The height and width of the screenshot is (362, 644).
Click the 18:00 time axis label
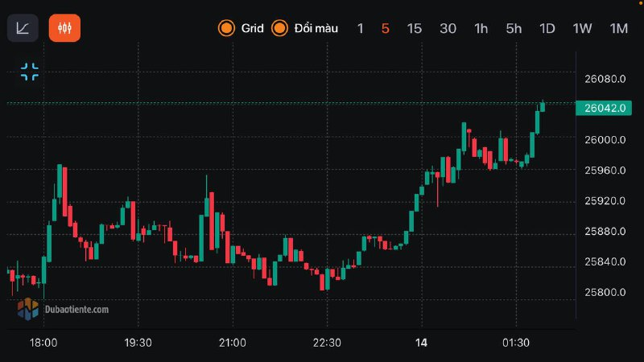coord(43,343)
